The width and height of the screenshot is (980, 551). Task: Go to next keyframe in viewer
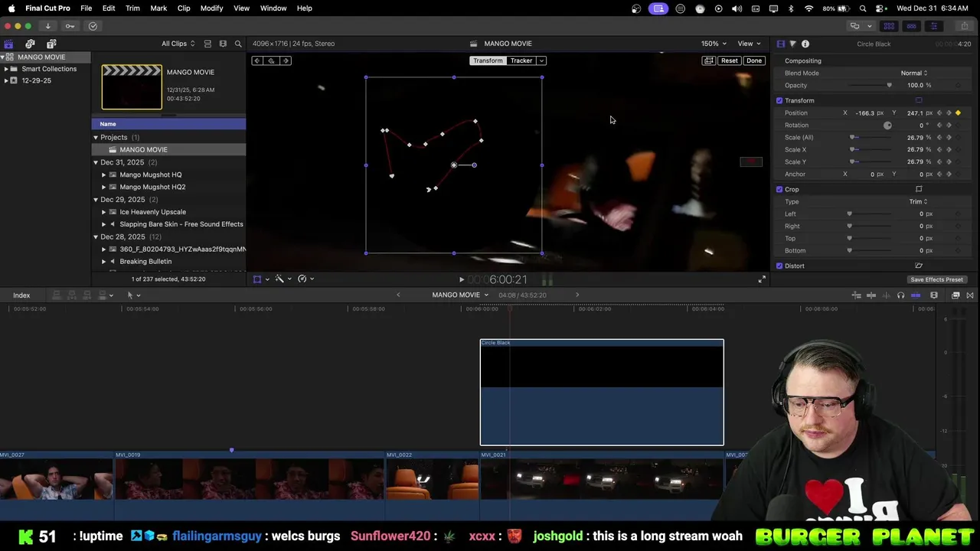[286, 60]
